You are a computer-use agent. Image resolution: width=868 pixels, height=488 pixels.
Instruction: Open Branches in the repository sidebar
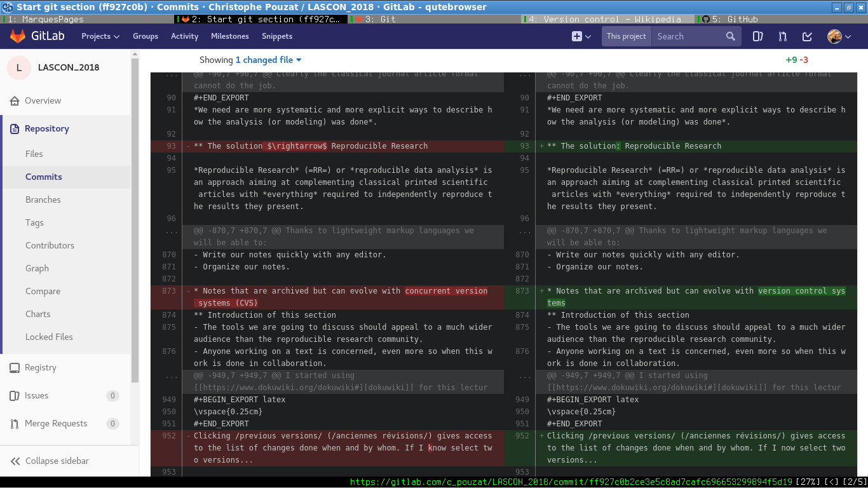pyautogui.click(x=43, y=200)
